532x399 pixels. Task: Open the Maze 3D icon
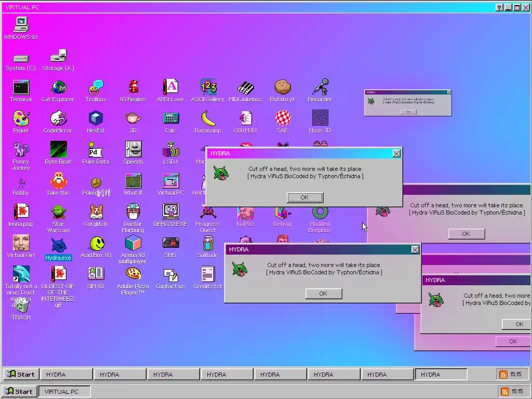(x=320, y=118)
